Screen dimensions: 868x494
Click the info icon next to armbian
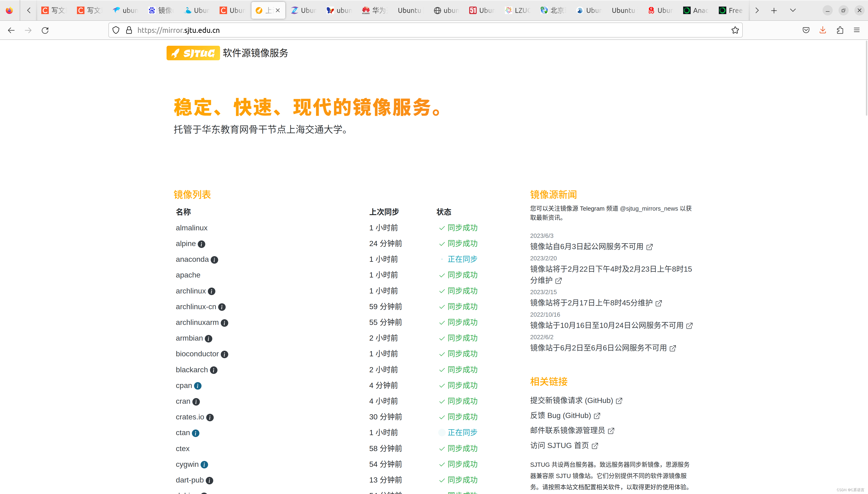(208, 339)
